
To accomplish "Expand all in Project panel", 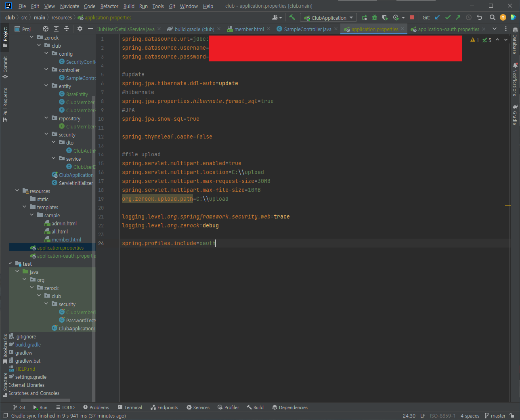I will pyautogui.click(x=56, y=29).
